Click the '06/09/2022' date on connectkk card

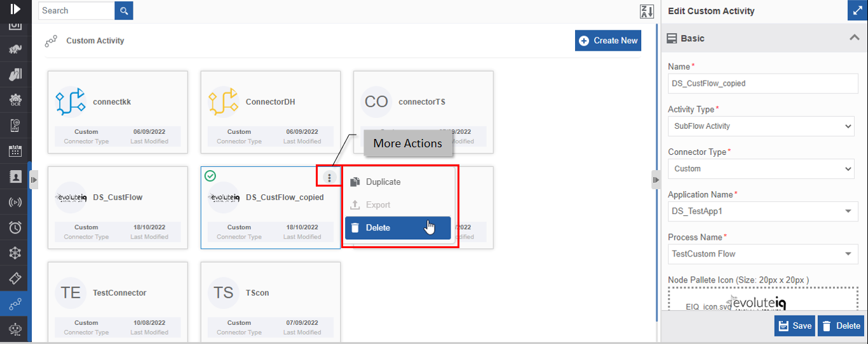(x=149, y=132)
